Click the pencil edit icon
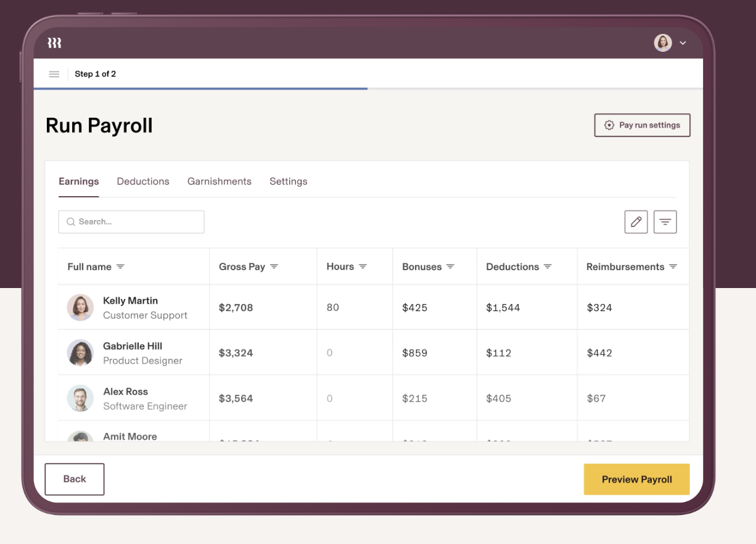Viewport: 756px width, 544px height. pyautogui.click(x=636, y=222)
